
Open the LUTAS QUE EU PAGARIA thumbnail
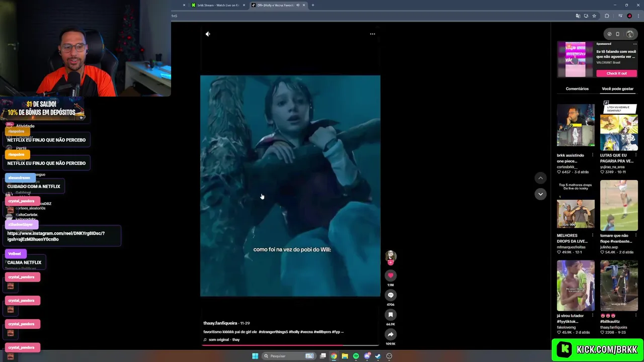[x=619, y=125]
